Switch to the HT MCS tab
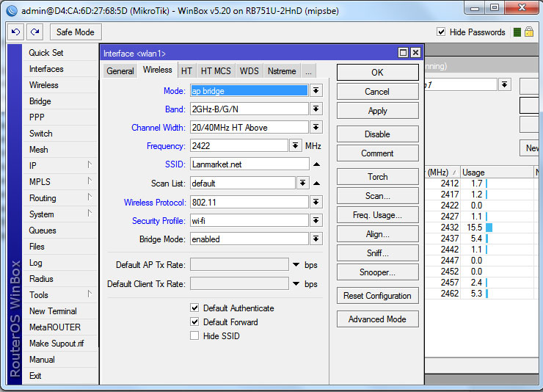Viewport: 543px width, 392px height. [x=216, y=71]
